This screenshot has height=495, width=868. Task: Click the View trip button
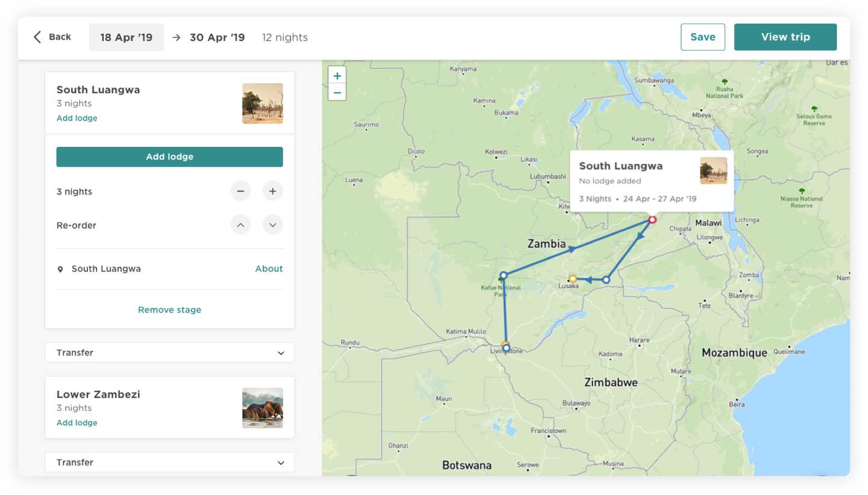click(x=785, y=37)
